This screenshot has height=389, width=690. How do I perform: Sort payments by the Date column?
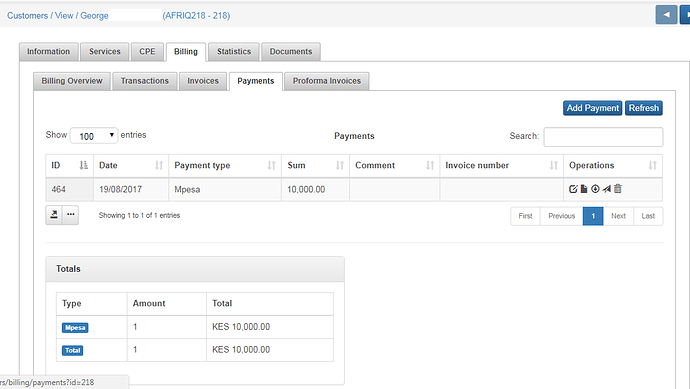coord(131,165)
